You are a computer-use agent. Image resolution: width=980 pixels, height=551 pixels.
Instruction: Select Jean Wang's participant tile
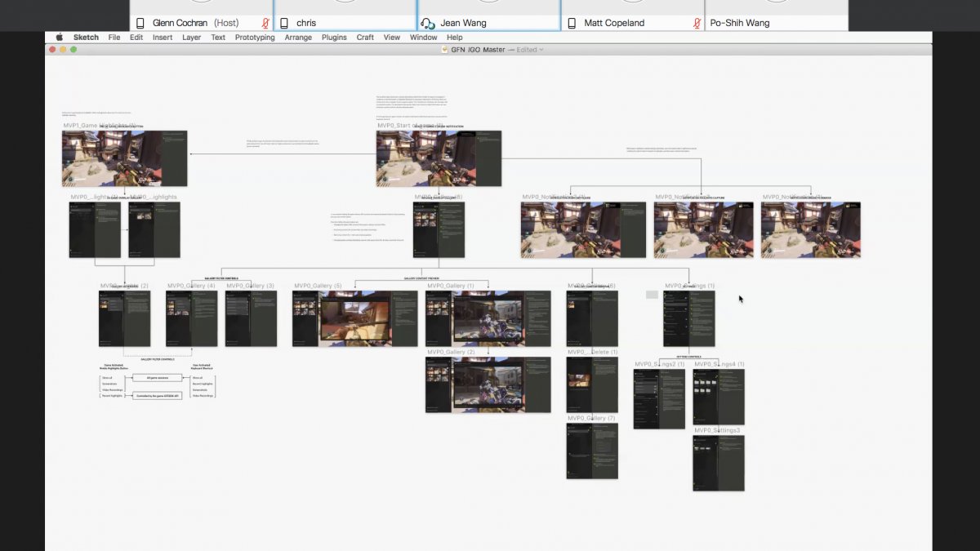[x=489, y=16]
